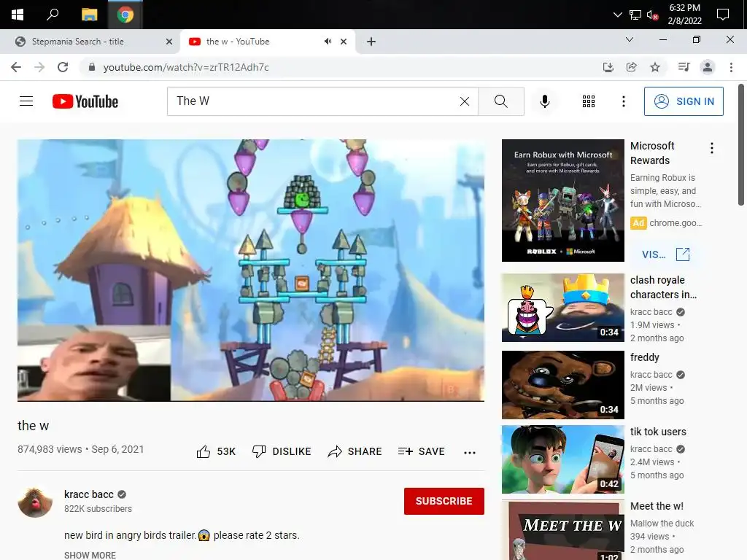This screenshot has height=560, width=747.
Task: Open the tik tok users thumbnail
Action: 562,459
